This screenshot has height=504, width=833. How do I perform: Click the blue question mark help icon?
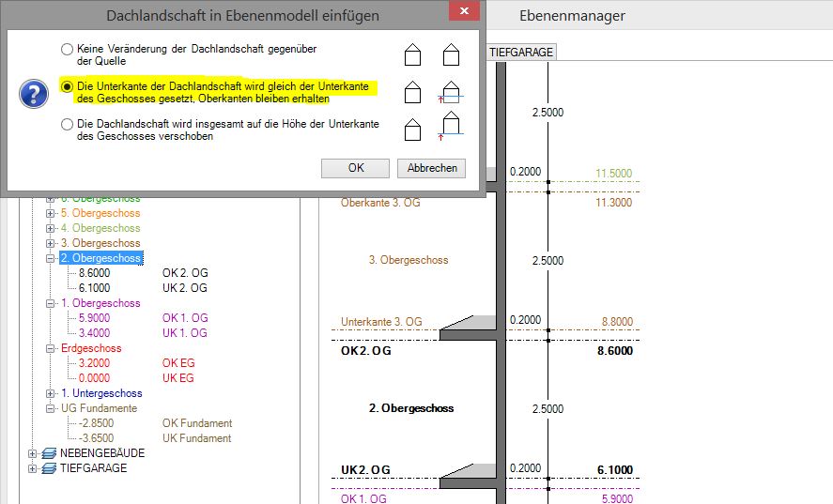tap(34, 93)
